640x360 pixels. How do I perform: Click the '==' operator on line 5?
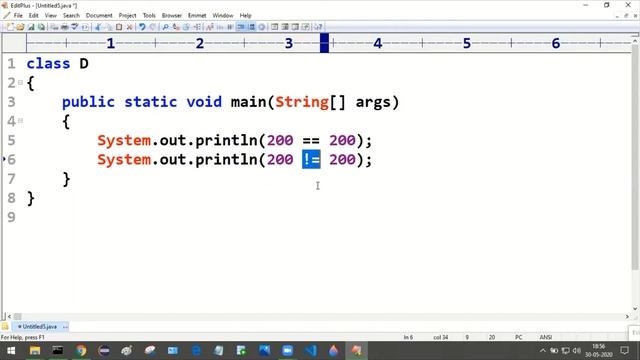click(311, 140)
